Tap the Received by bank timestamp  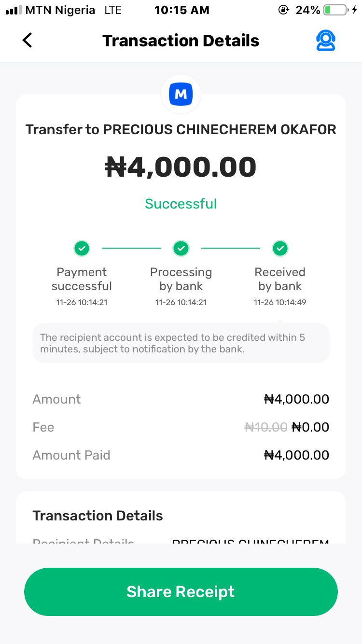point(280,303)
